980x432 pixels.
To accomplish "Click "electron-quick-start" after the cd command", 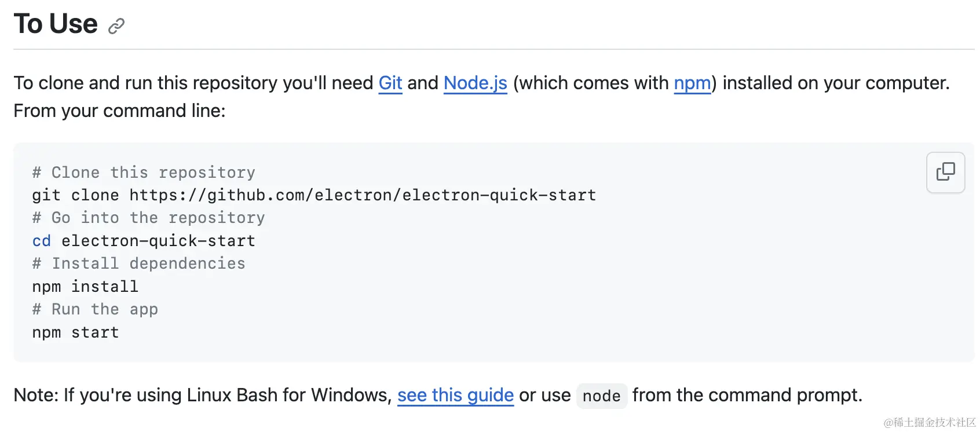I will tap(158, 241).
